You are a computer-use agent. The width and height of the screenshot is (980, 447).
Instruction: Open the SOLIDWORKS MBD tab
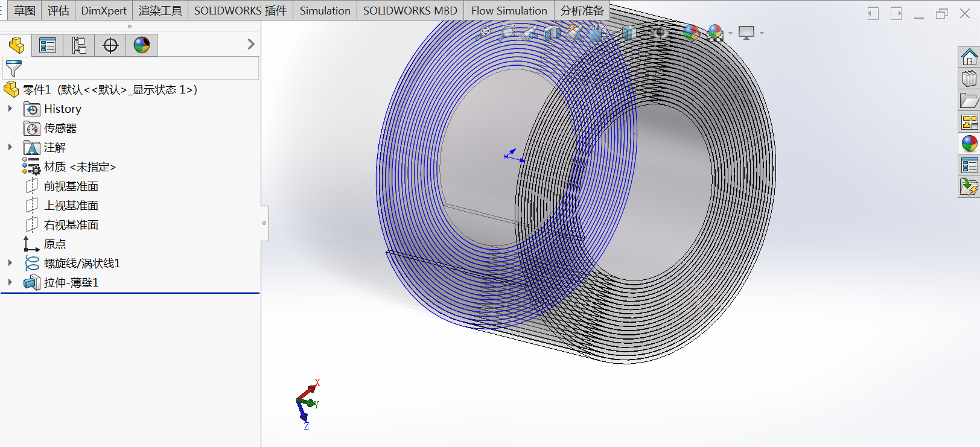point(410,10)
